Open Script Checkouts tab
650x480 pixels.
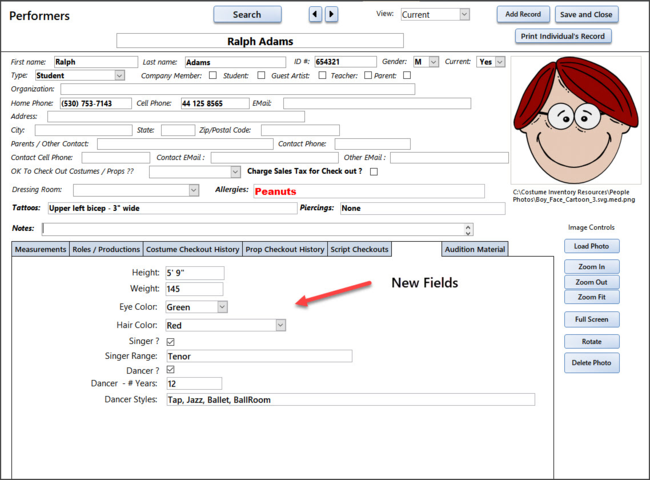359,249
